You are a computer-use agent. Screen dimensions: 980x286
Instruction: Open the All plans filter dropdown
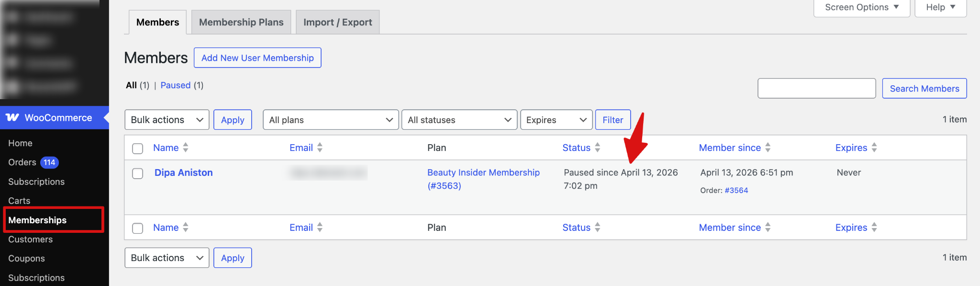(x=330, y=120)
